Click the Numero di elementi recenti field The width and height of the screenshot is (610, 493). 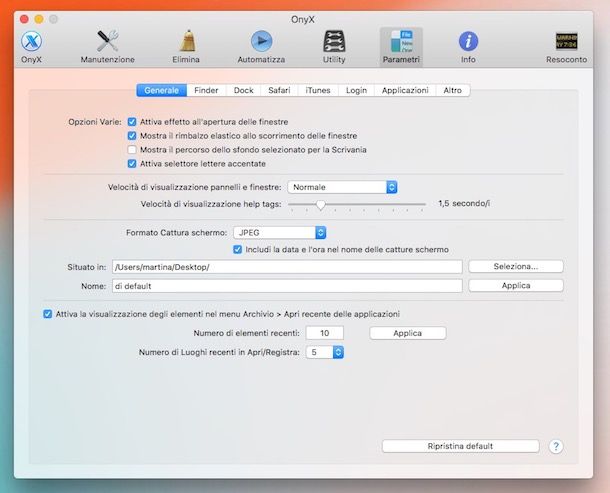point(324,333)
